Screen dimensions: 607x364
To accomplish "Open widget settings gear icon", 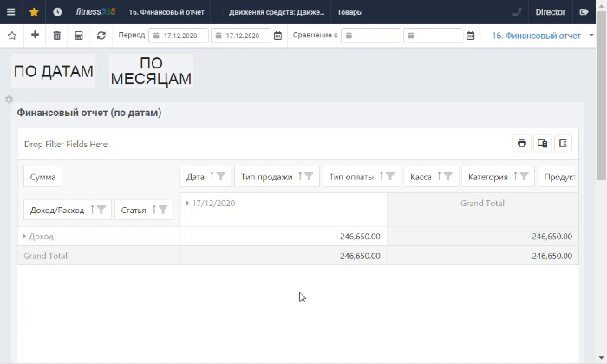I will click(10, 100).
